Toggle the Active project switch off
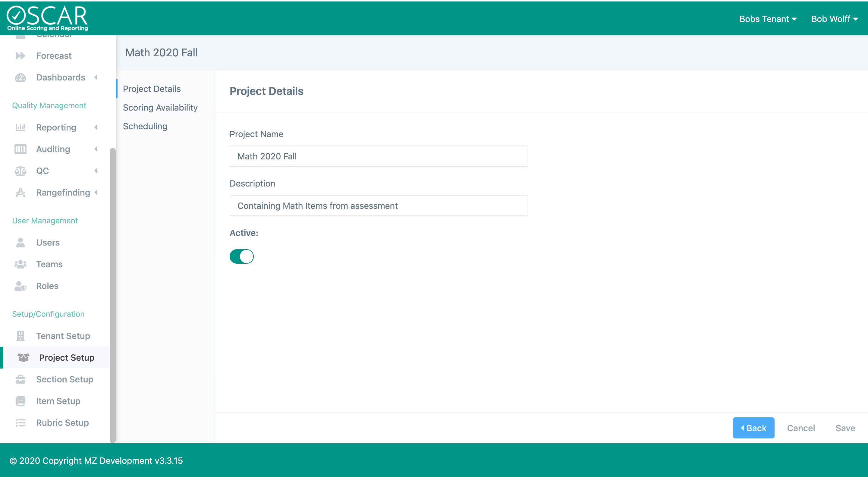The width and height of the screenshot is (868, 477). click(242, 256)
